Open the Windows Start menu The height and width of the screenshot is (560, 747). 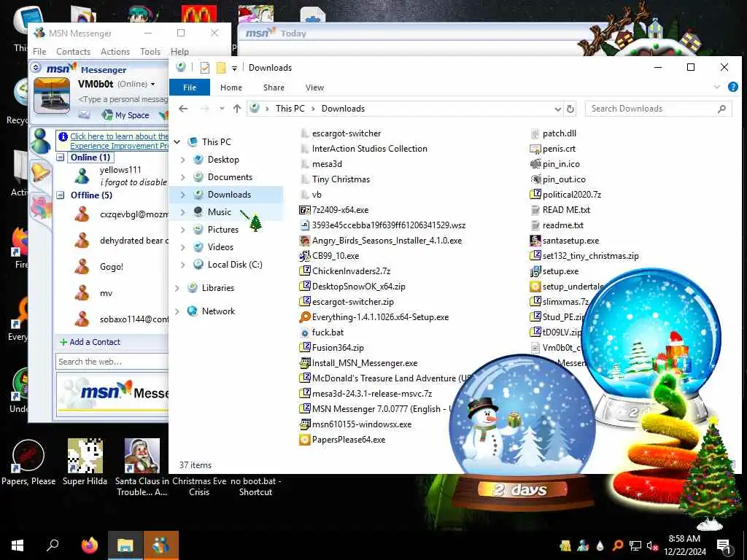(x=18, y=545)
